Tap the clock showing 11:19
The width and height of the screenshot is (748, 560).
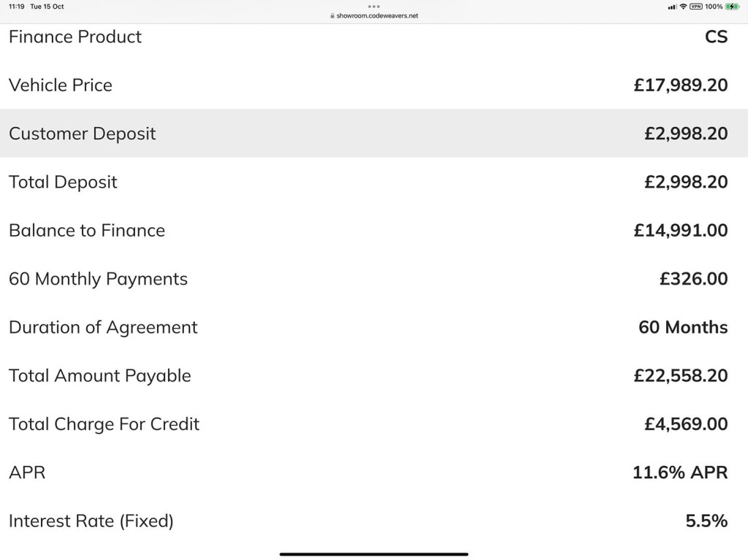tap(16, 7)
